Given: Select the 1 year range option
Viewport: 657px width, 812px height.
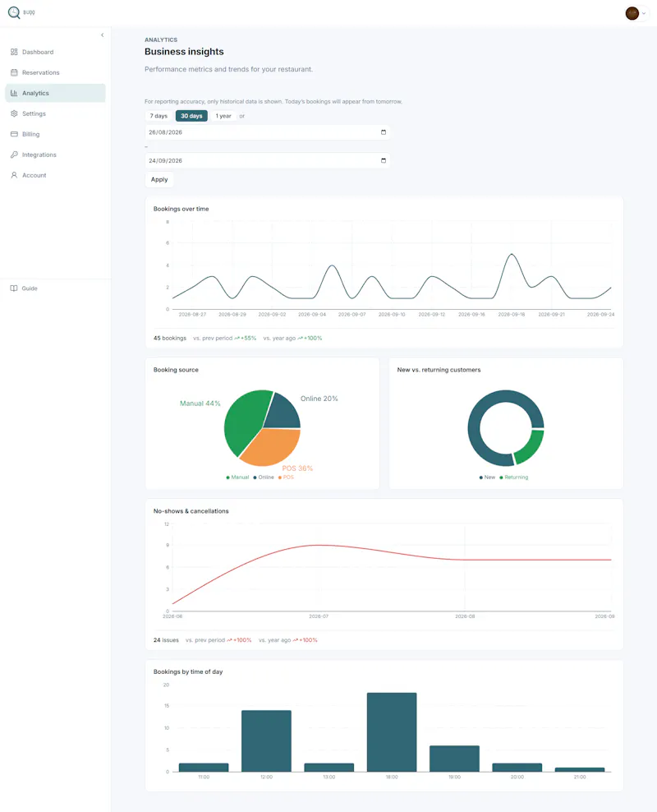Looking at the screenshot, I should (223, 116).
